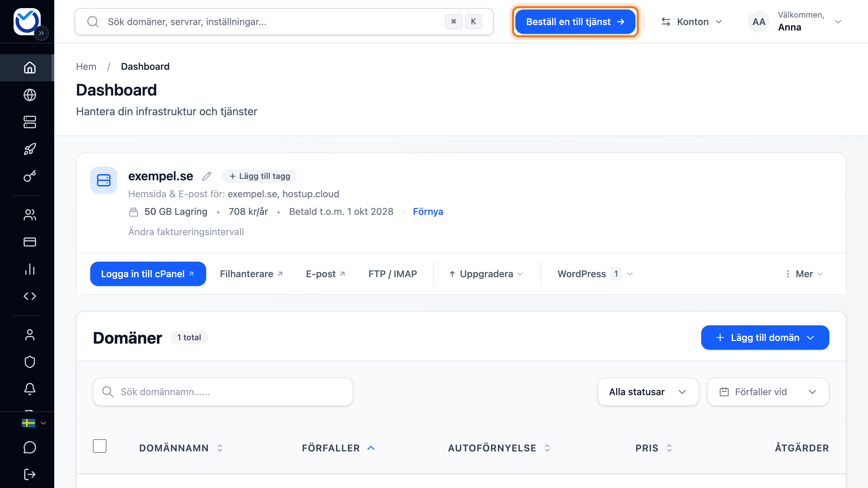Open the code brackets icon in sidebar

coord(30,296)
